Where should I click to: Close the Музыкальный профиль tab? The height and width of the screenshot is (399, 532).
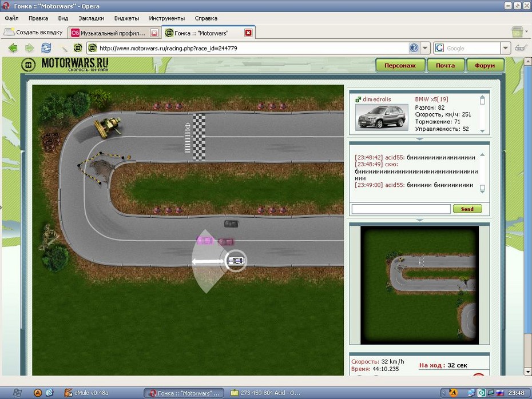(x=154, y=33)
